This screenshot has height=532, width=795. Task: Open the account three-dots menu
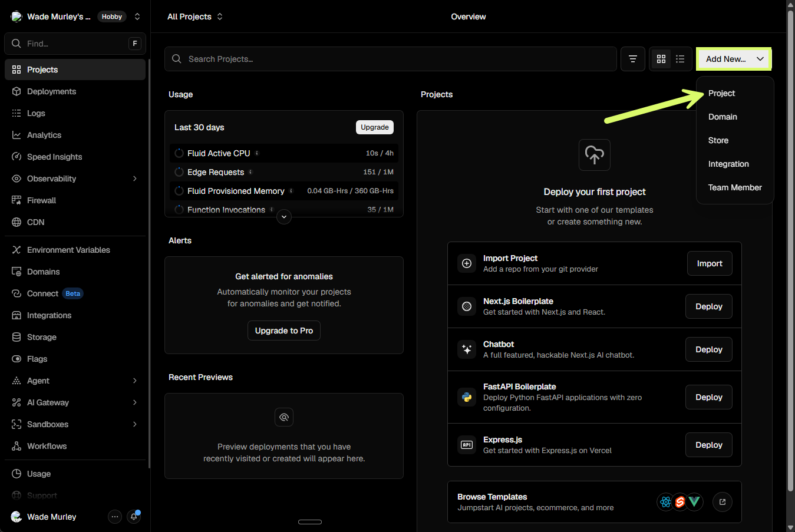pyautogui.click(x=115, y=517)
